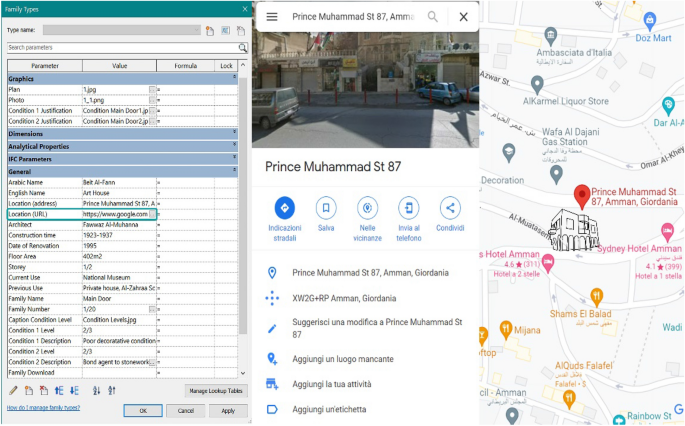Click the Salva bookmark icon
This screenshot has width=685, height=426.
[x=326, y=208]
